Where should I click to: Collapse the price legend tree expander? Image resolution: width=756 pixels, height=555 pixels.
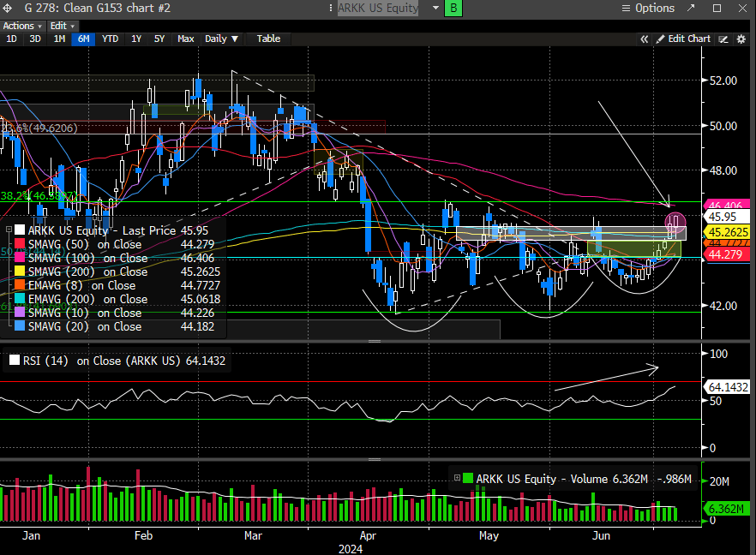click(x=9, y=230)
